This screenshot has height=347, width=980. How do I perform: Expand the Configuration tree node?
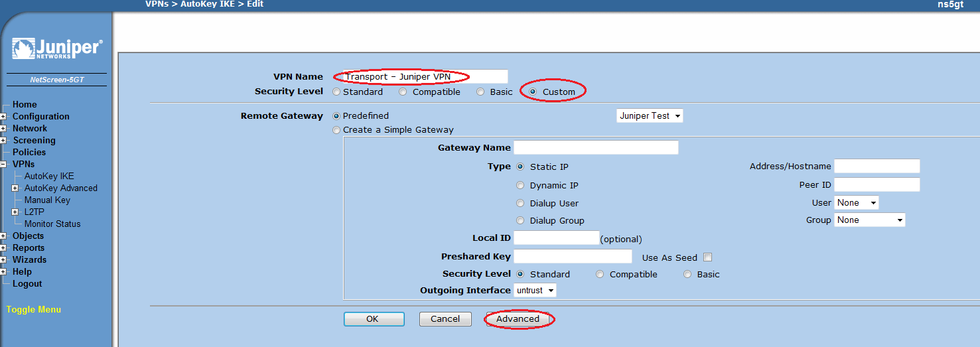[3, 117]
